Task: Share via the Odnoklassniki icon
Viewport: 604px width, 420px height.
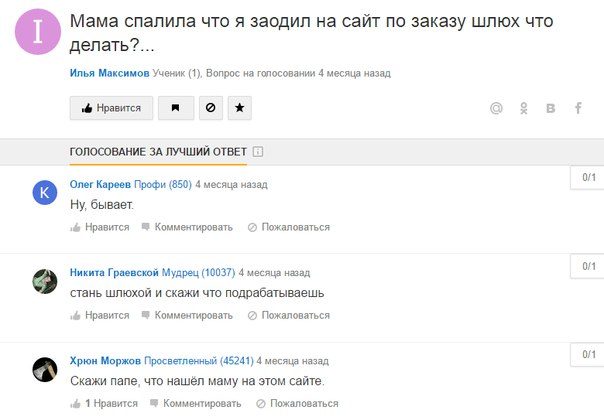Action: click(x=523, y=108)
